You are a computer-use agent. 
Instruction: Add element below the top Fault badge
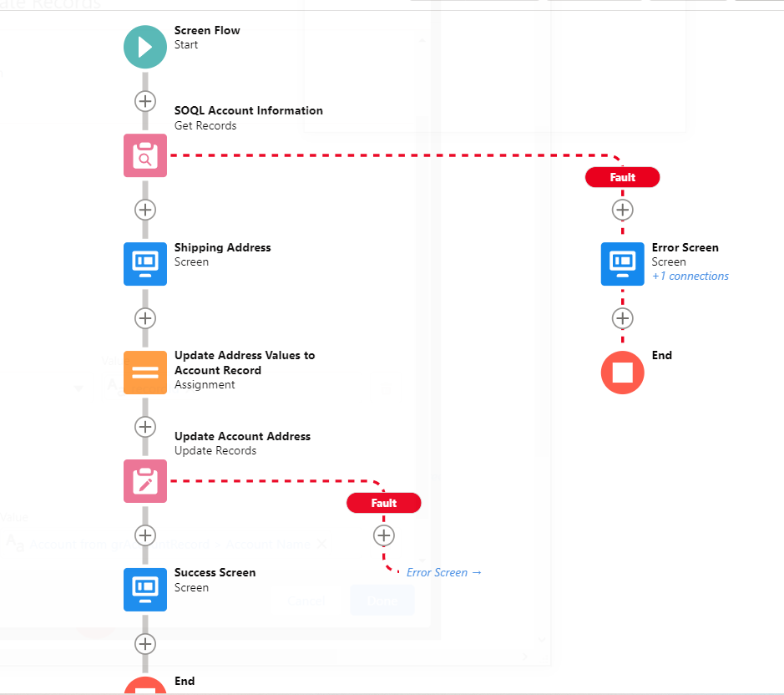click(622, 210)
